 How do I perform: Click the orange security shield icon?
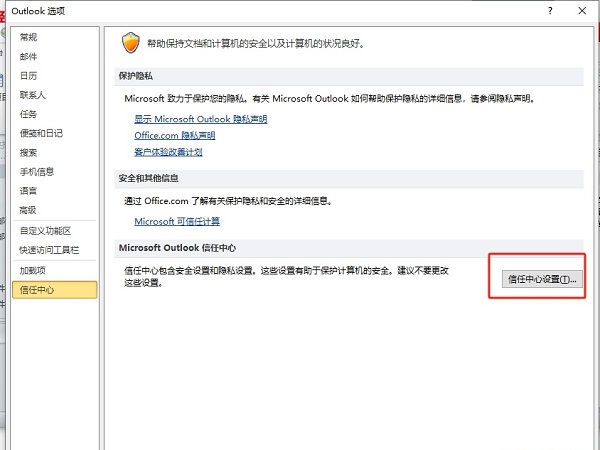click(x=130, y=43)
